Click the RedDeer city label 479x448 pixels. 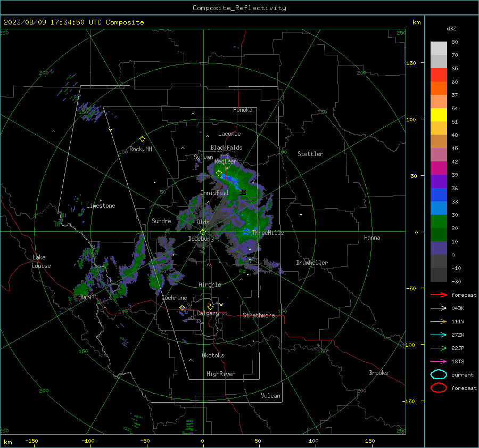226,161
